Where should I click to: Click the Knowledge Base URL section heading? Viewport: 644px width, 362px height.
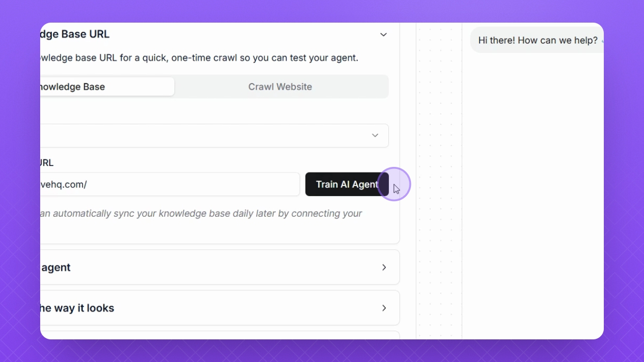75,35
